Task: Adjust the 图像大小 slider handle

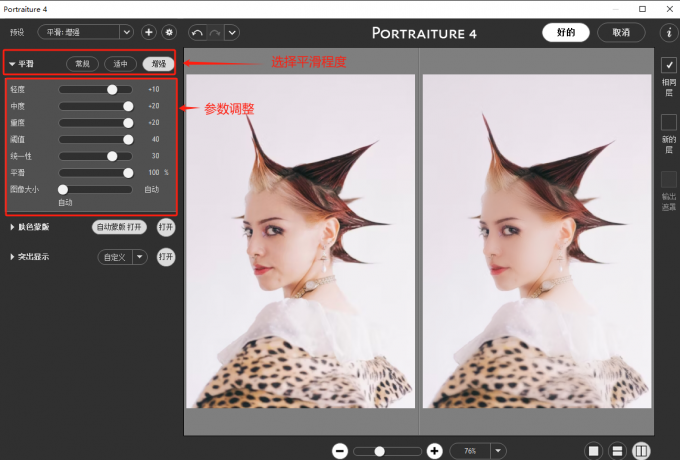Action: [x=63, y=189]
